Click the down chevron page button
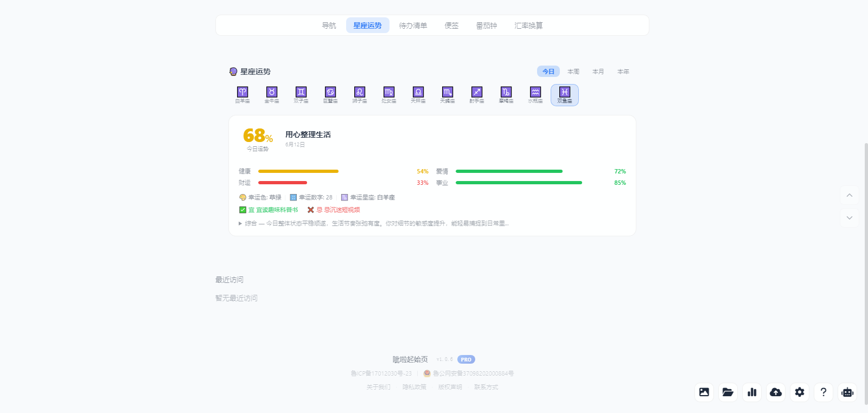 (x=850, y=218)
